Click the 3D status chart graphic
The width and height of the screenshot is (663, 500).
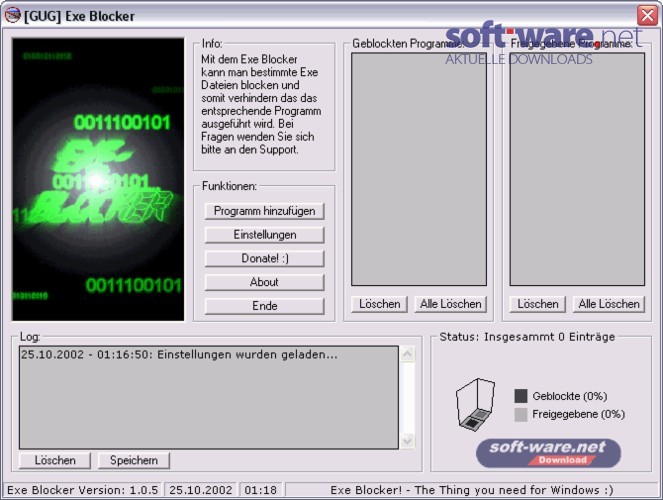pyautogui.click(x=475, y=404)
